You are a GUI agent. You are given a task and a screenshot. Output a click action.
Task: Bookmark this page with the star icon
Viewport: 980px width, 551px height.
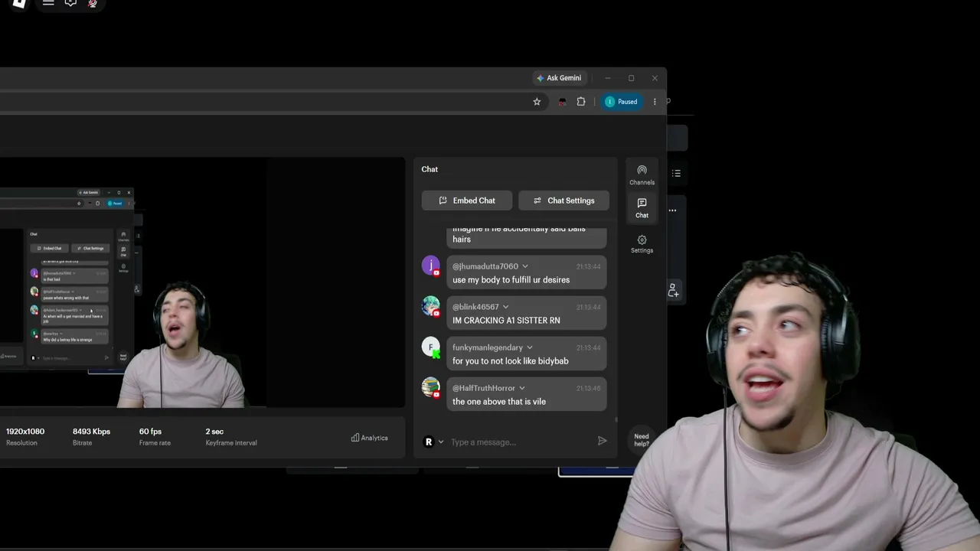[537, 102]
